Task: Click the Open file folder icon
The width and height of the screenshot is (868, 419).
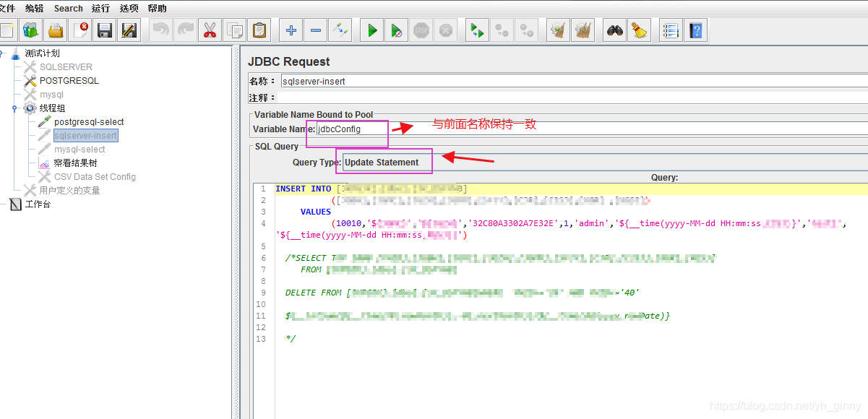Action: [55, 30]
